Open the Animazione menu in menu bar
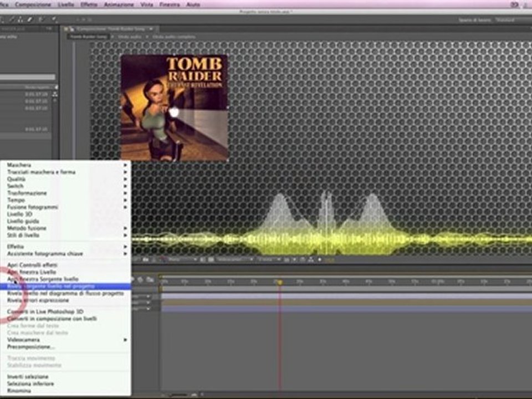This screenshot has width=532, height=399. tap(119, 4)
